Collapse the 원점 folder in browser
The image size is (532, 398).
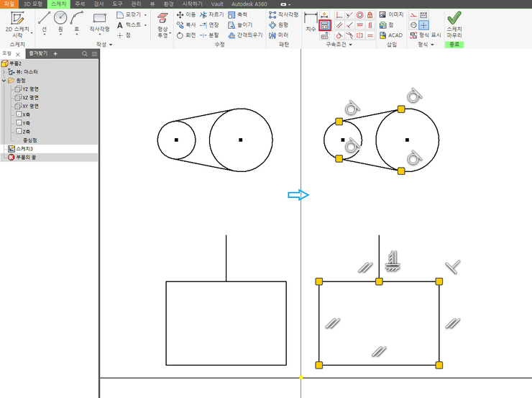pos(4,81)
